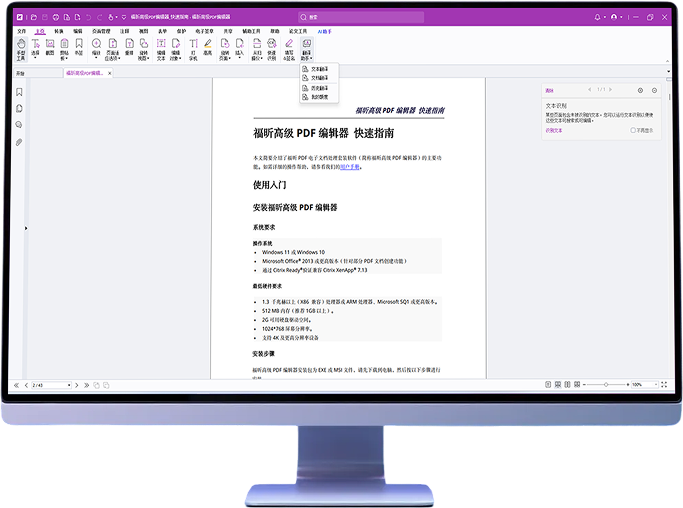Click the Quick OCR (快速识别) icon
The image size is (683, 508).
[272, 44]
